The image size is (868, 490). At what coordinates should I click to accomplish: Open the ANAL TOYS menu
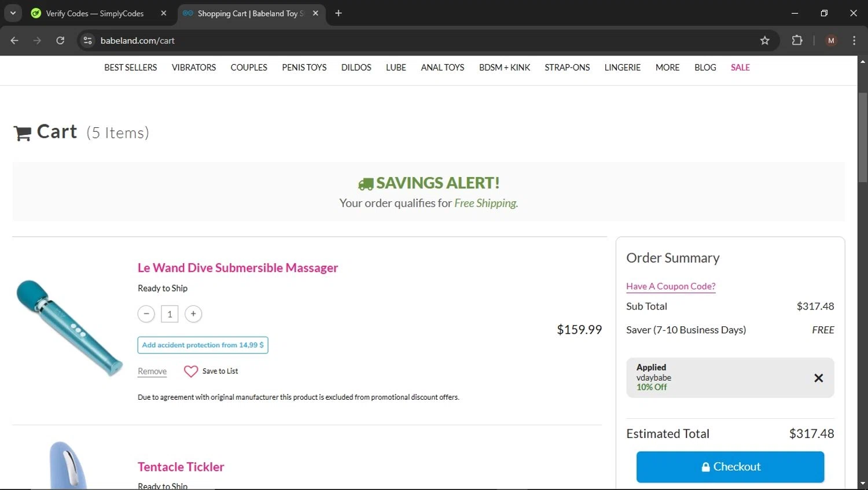click(443, 68)
